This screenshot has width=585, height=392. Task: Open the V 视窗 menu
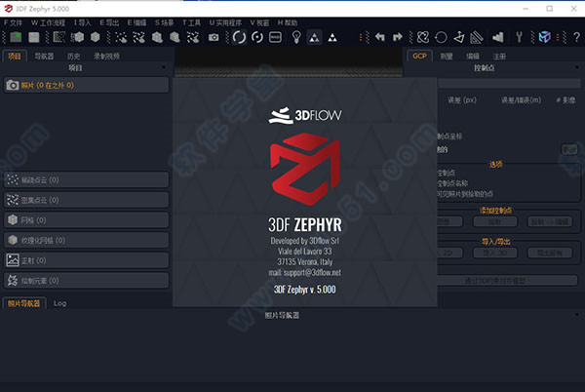click(x=259, y=22)
